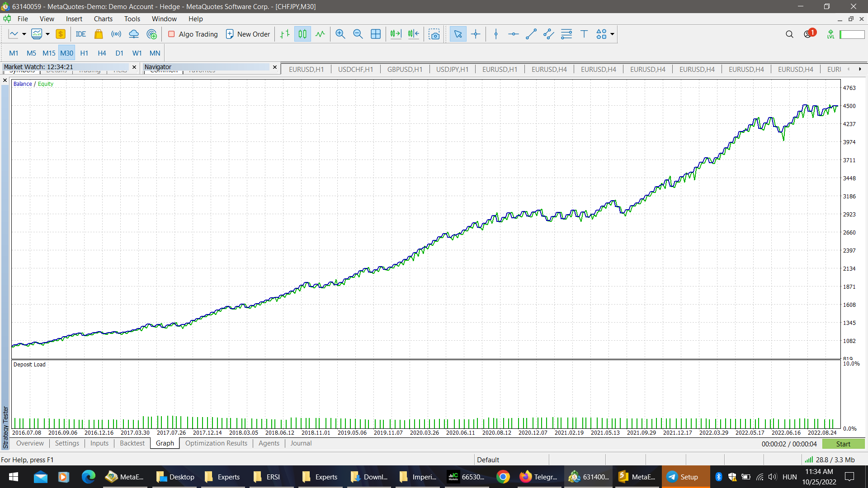
Task: Click the New Order button
Action: [248, 34]
